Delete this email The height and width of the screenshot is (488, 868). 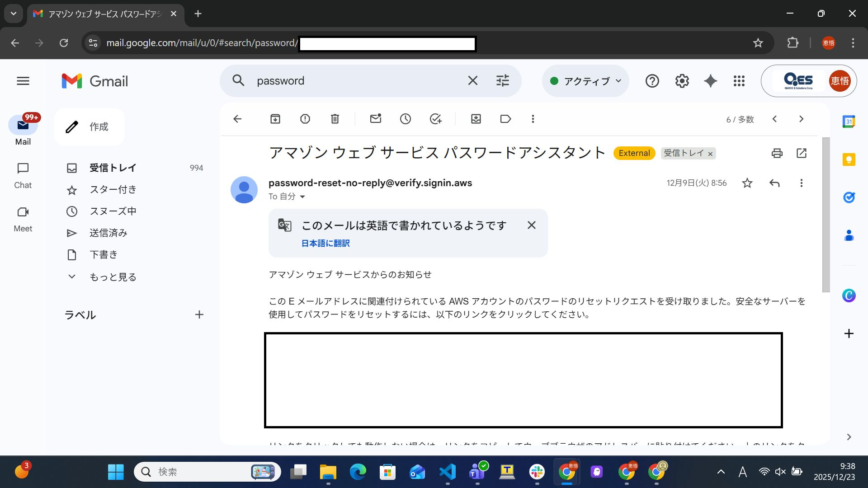(x=335, y=118)
